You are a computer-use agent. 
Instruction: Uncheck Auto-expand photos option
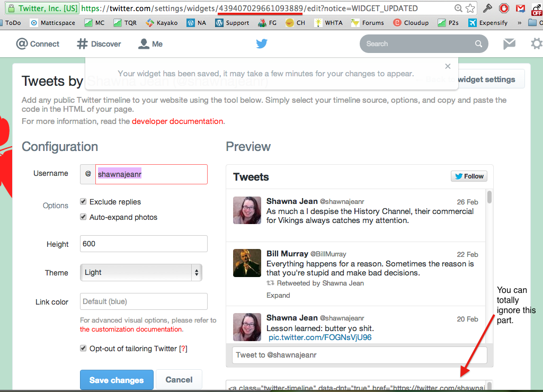tap(83, 217)
